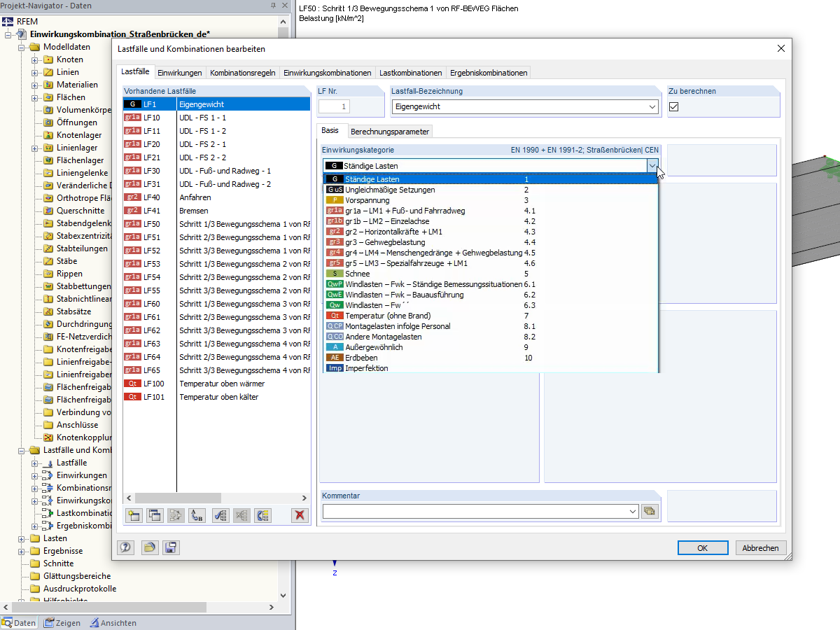Expand the Materialien tree node
This screenshot has width=840, height=630.
point(35,85)
